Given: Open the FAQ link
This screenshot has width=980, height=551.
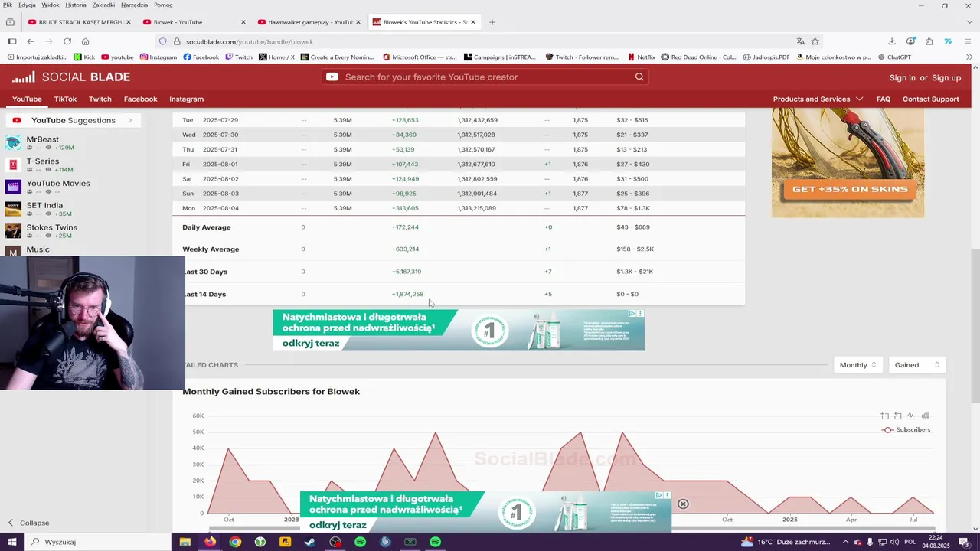Looking at the screenshot, I should pyautogui.click(x=884, y=99).
